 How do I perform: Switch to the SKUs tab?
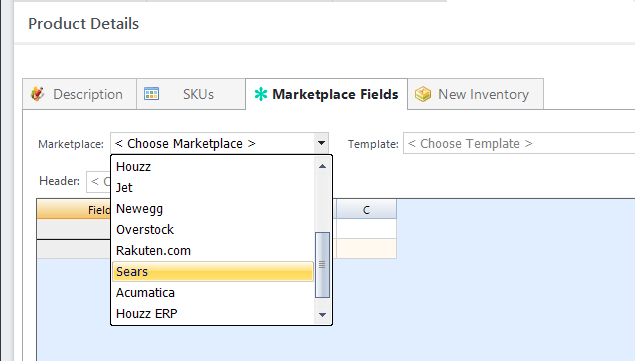(191, 94)
